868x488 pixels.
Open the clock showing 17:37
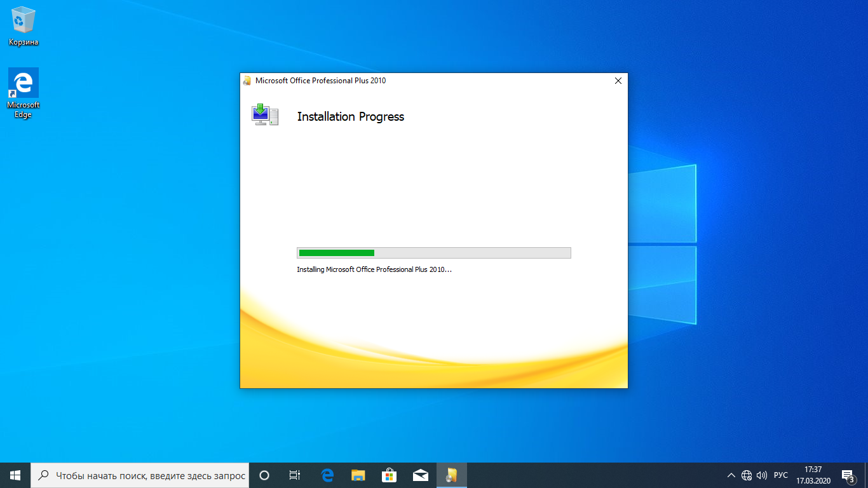(x=813, y=475)
